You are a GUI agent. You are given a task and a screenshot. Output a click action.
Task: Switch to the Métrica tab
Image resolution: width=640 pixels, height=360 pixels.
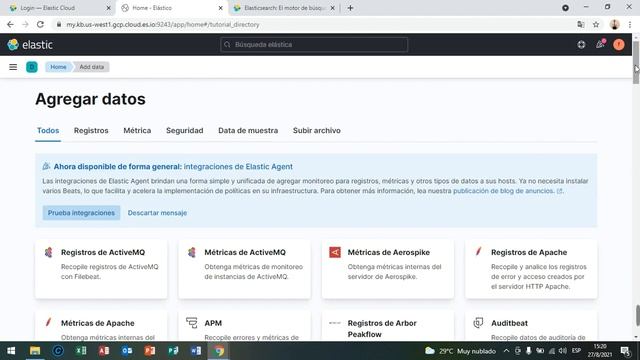137,131
